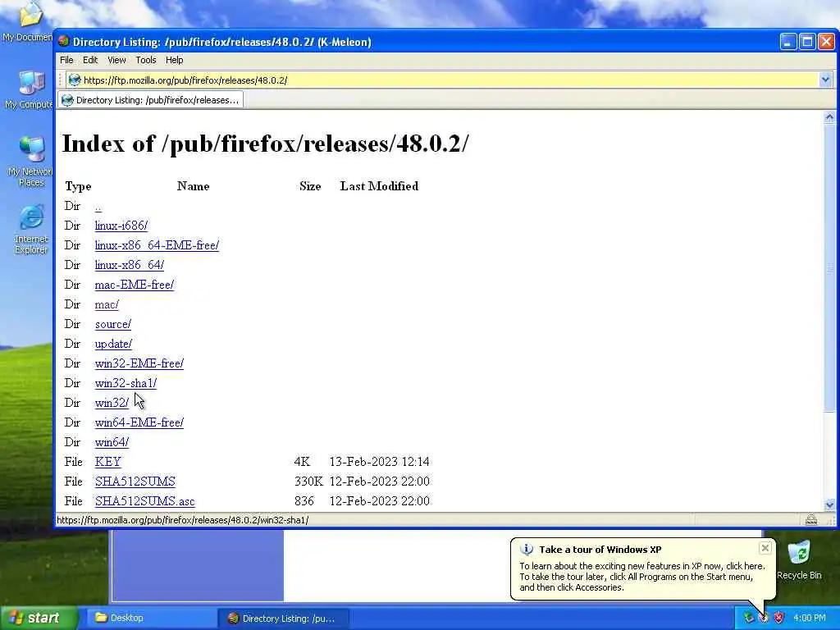
Task: Close the Windows XP tour balloon
Action: click(765, 547)
